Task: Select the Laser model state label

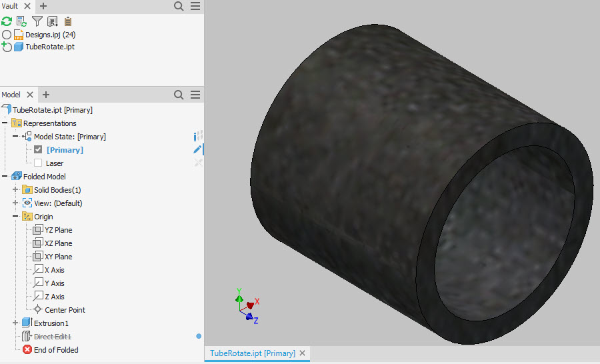Action: coord(55,163)
